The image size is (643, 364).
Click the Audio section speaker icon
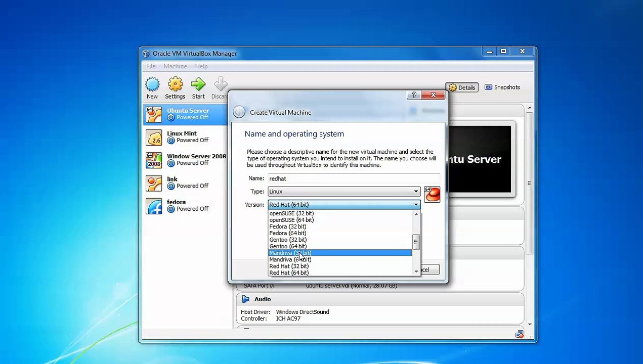[x=246, y=299]
